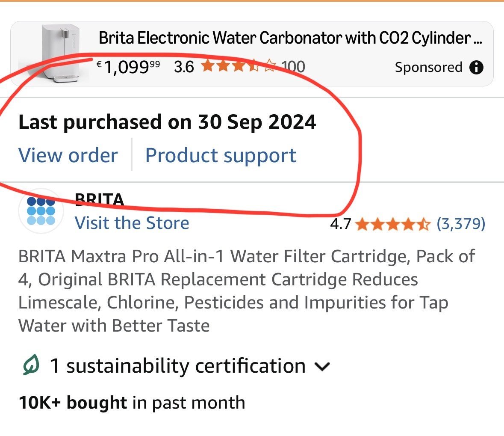Tap the BRITA brand logo icon
The width and height of the screenshot is (504, 436).
click(x=41, y=211)
